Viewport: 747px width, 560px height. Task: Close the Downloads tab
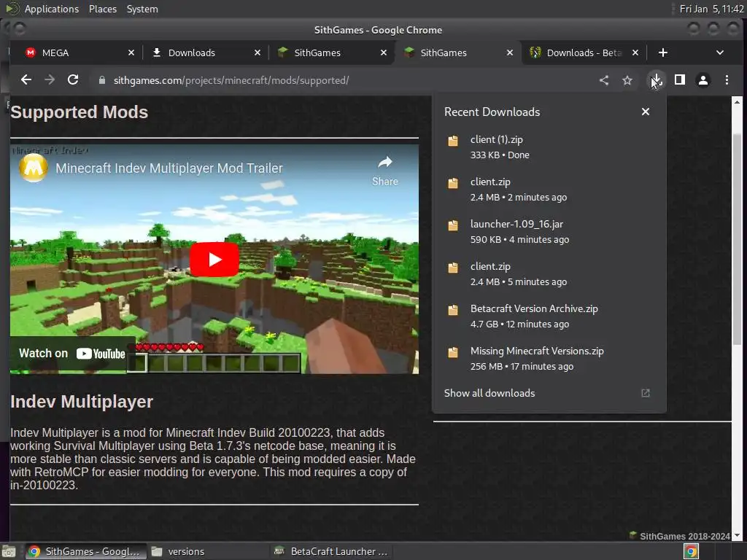[x=258, y=52]
